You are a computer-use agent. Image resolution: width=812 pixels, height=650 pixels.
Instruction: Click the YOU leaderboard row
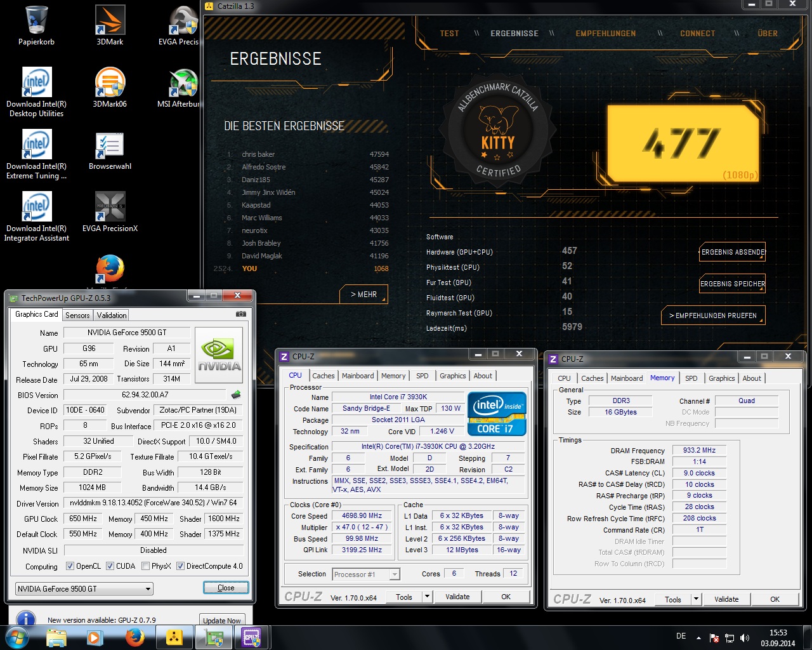301,269
